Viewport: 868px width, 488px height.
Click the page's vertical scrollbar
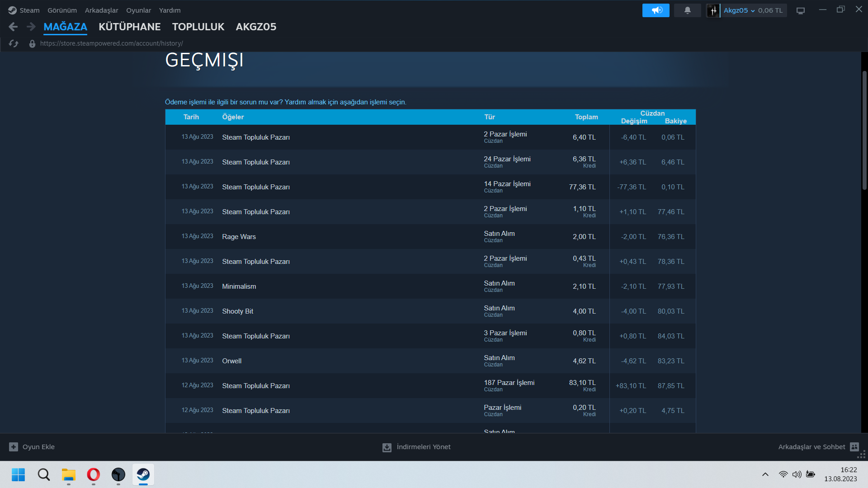864,131
